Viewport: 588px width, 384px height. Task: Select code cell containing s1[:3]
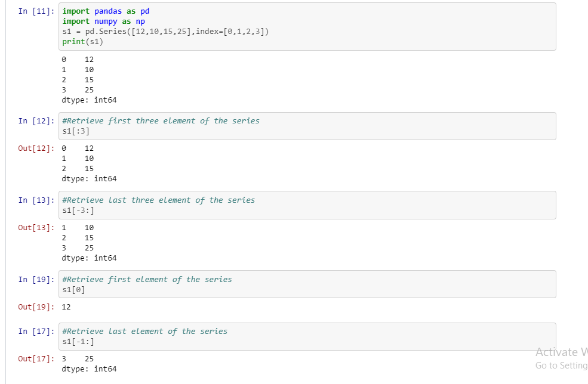coord(307,126)
